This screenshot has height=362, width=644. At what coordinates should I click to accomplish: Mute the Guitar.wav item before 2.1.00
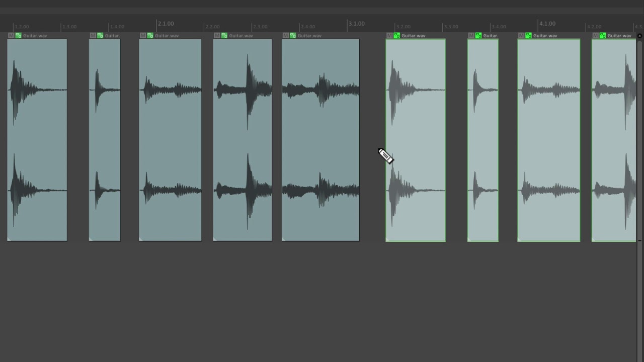point(142,36)
